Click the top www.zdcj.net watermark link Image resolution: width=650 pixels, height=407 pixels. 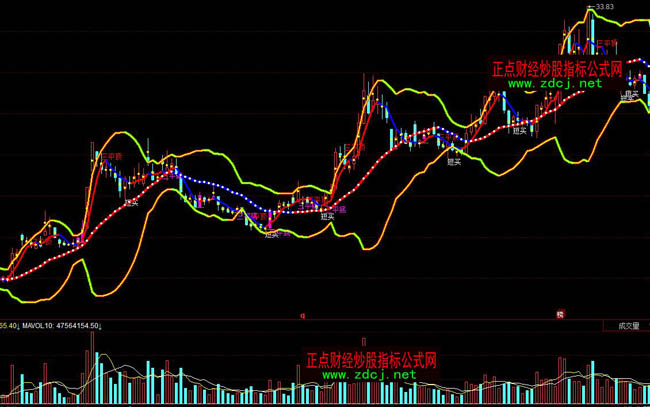[x=555, y=84]
